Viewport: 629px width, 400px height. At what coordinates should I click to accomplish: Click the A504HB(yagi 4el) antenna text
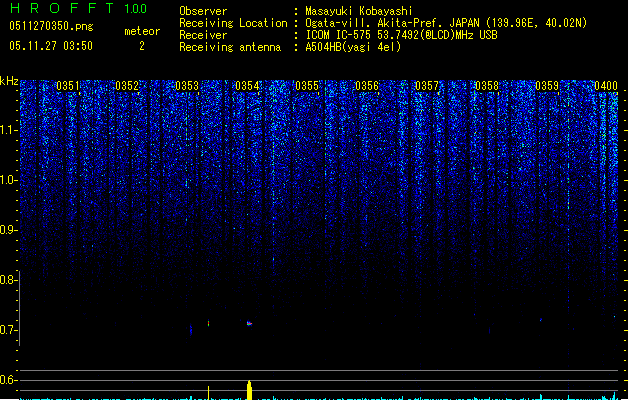[353, 47]
